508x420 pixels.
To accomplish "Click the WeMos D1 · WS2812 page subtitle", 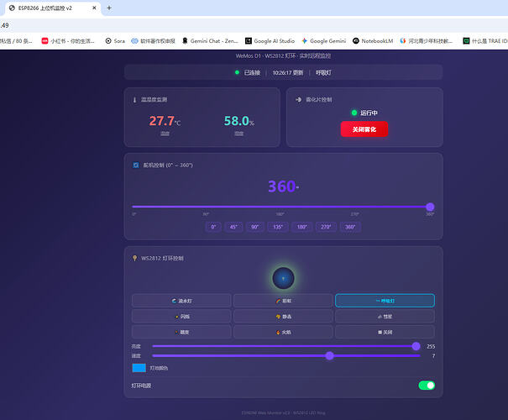I will [283, 55].
